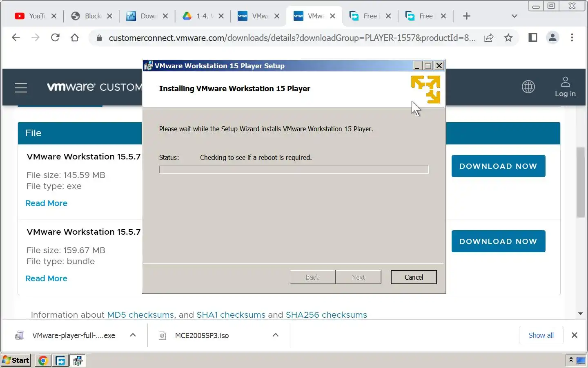Open the SHA1 checksums link
The width and height of the screenshot is (588, 368).
(231, 315)
